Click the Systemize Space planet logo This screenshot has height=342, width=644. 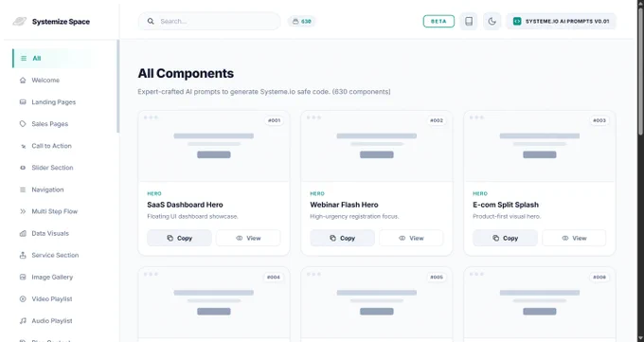click(19, 22)
